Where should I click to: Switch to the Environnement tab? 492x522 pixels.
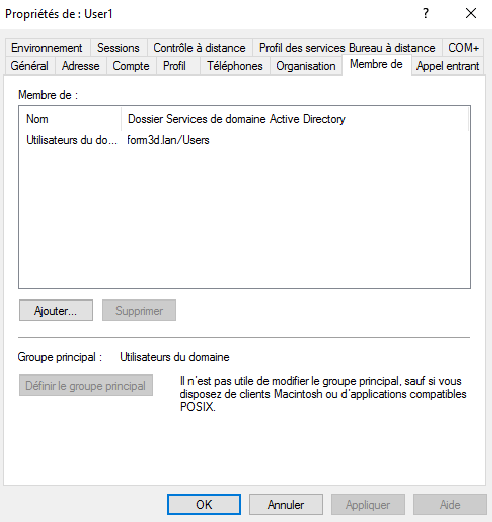[x=47, y=48]
